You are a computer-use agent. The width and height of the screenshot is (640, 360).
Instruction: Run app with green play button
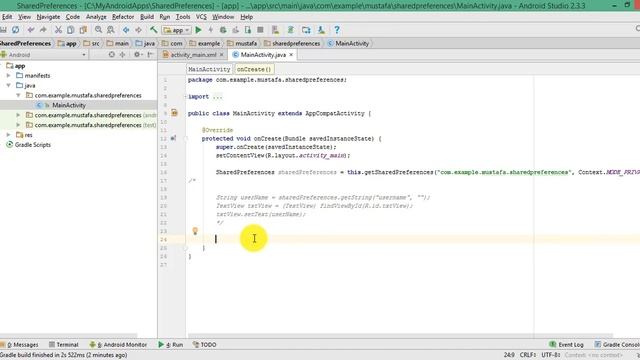tap(198, 30)
